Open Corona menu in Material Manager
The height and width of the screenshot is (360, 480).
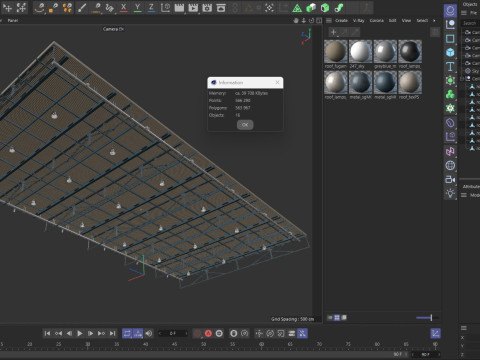point(377,20)
